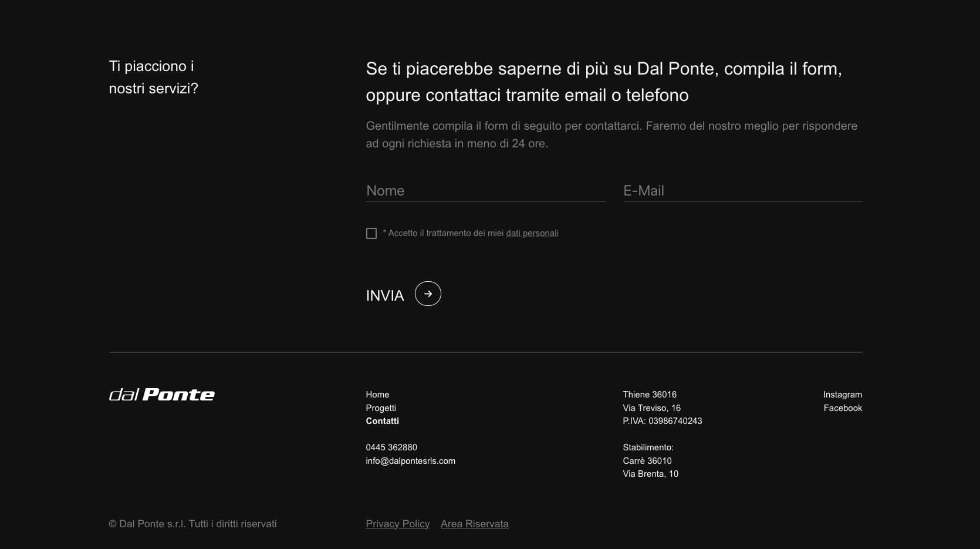Open the dati personali link
The width and height of the screenshot is (980, 549).
(x=532, y=233)
